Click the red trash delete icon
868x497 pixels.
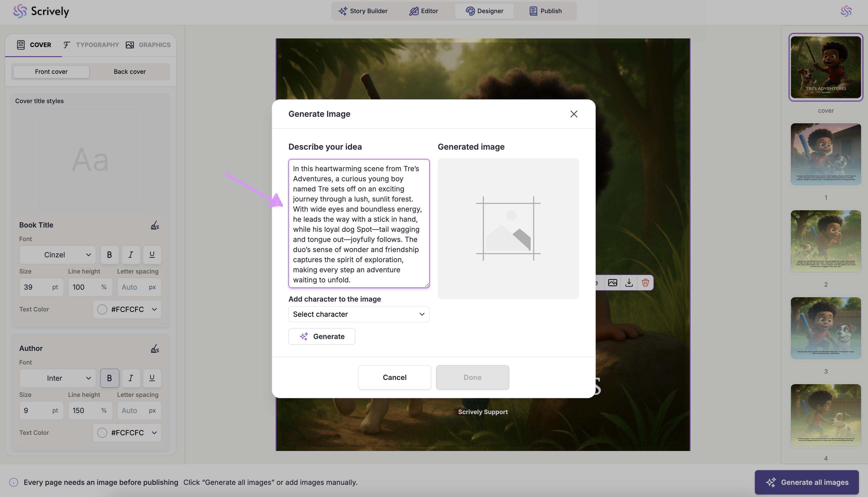tap(645, 283)
